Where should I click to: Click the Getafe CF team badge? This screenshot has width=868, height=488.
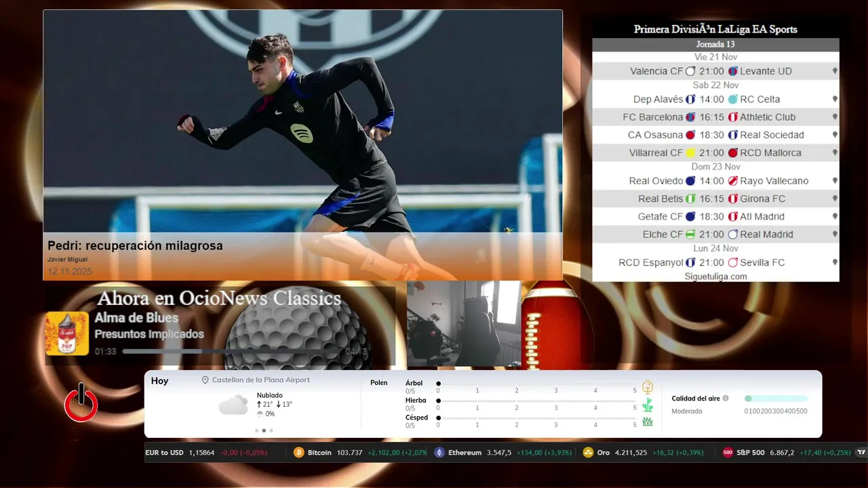tap(691, 217)
